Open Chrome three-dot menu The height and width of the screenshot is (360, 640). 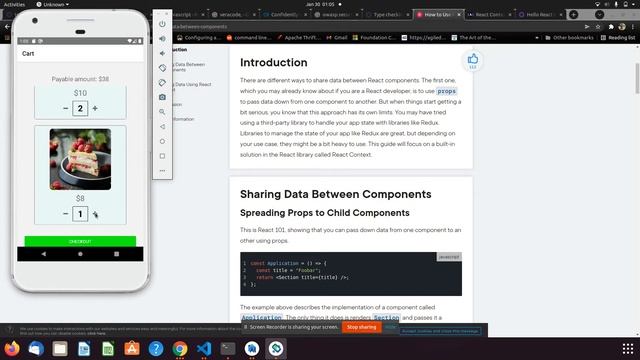(633, 27)
